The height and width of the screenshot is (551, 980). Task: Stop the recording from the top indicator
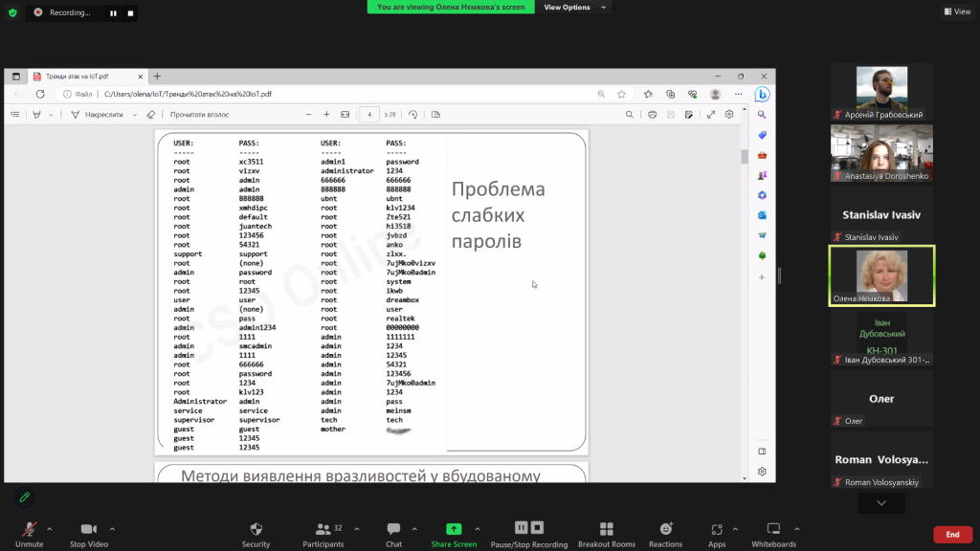(130, 13)
